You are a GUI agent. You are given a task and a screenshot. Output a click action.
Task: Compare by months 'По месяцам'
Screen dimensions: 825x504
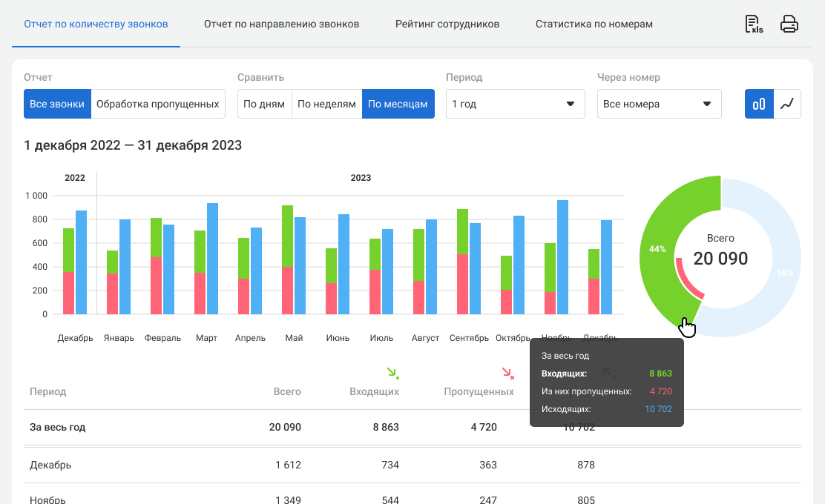(398, 104)
